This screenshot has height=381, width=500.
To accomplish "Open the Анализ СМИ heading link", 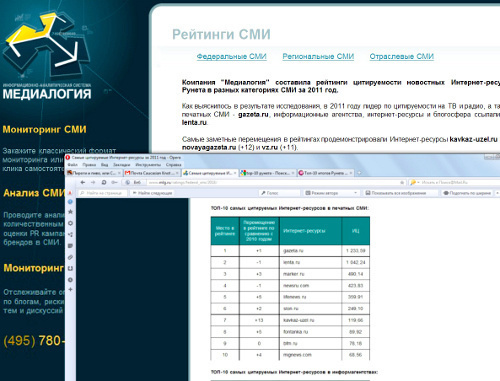I will (x=33, y=193).
